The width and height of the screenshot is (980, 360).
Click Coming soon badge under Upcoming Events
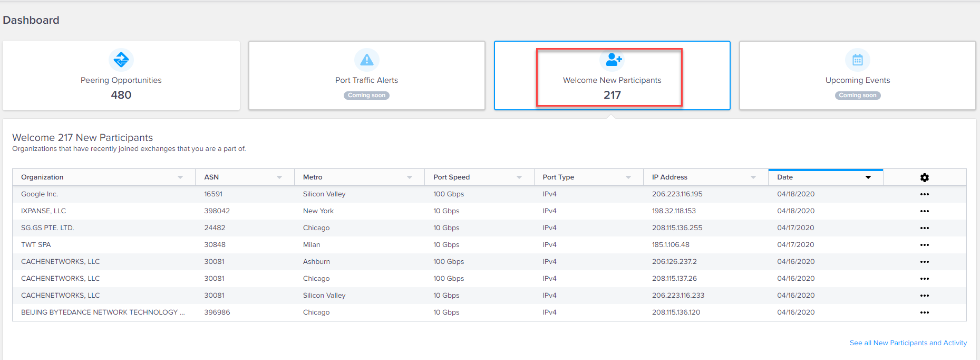click(858, 96)
